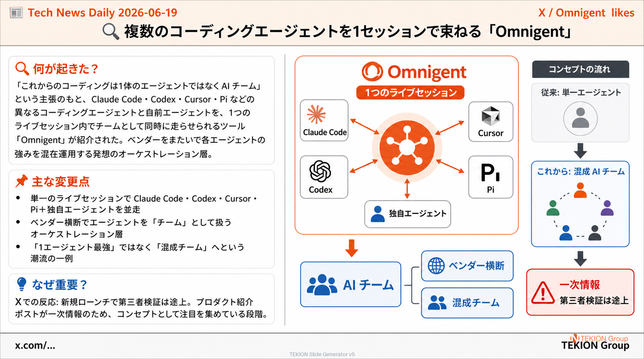Screen dimensions: 644x359
Task: Click the group icon in AI チーム box
Action: pos(322,285)
